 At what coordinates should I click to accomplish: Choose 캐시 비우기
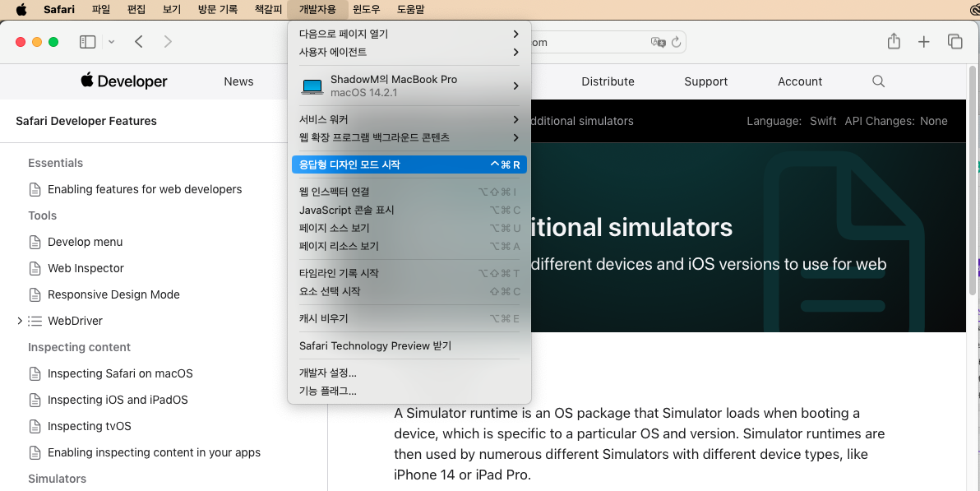point(409,318)
